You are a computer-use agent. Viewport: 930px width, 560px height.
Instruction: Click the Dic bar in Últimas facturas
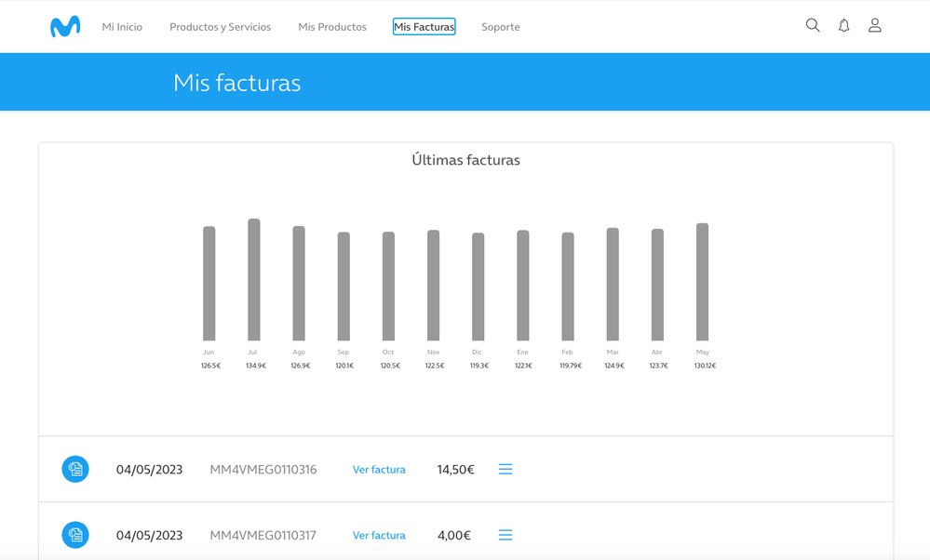pos(478,287)
